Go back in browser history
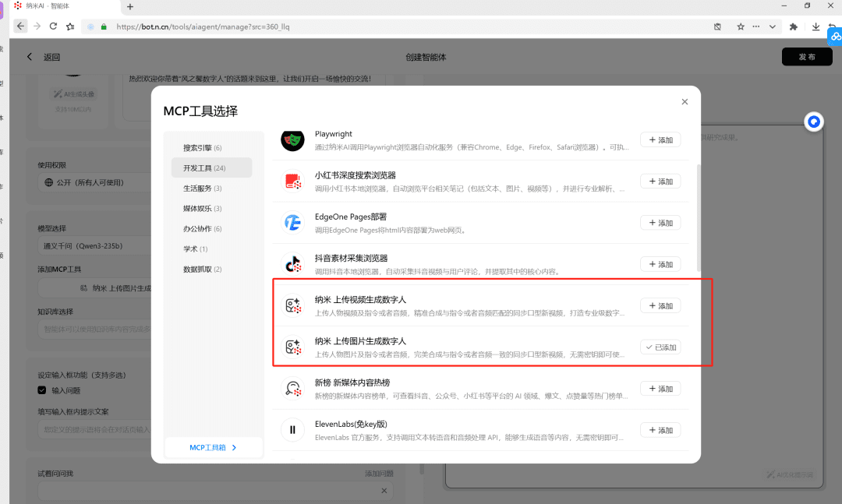 tap(20, 26)
